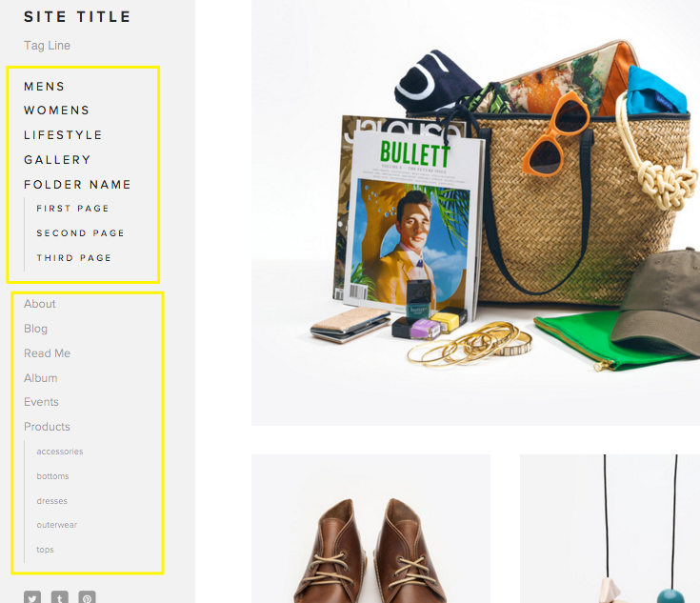700x603 pixels.
Task: Select FIRST PAGE under Folder Name
Action: pos(72,209)
